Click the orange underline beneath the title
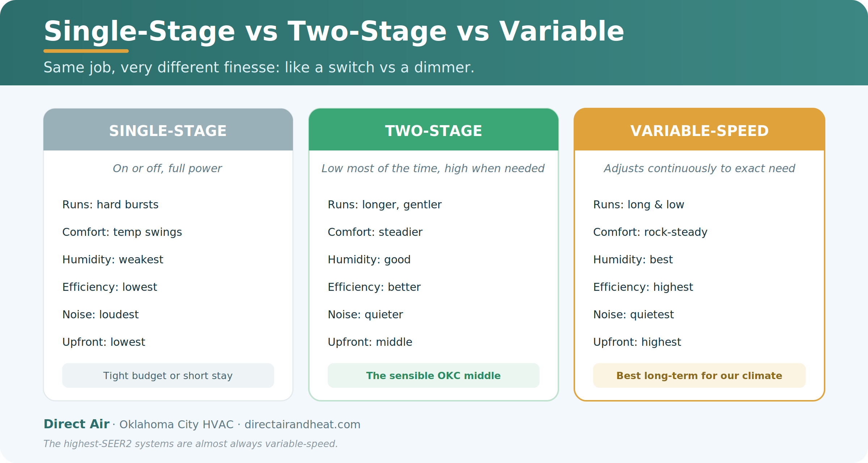Image resolution: width=868 pixels, height=463 pixels. [86, 51]
